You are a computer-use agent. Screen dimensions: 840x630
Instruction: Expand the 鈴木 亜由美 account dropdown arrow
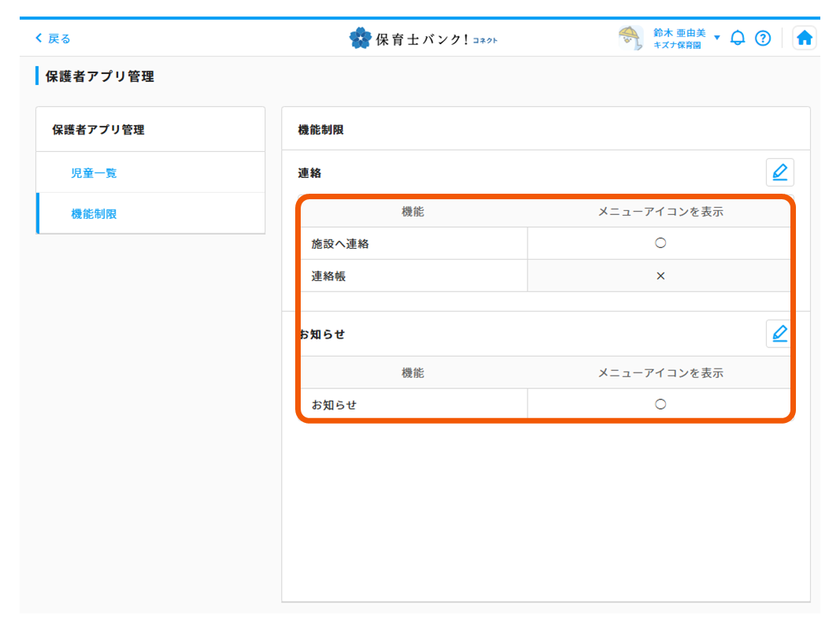point(718,37)
